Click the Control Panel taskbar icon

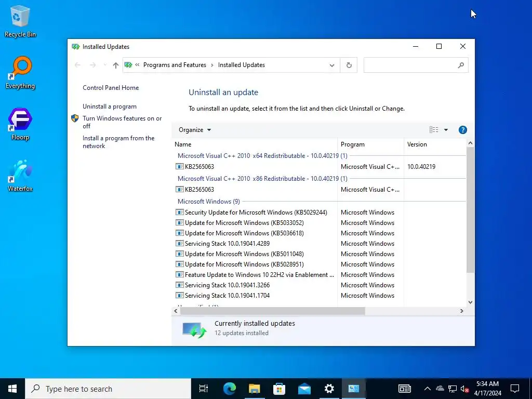(353, 389)
